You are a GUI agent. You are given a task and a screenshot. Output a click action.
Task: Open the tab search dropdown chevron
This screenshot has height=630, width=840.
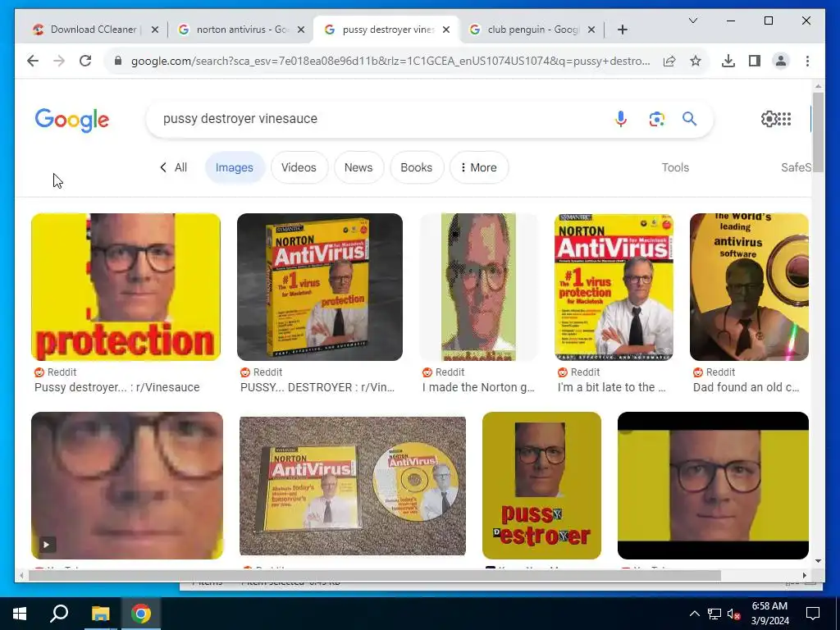point(692,21)
